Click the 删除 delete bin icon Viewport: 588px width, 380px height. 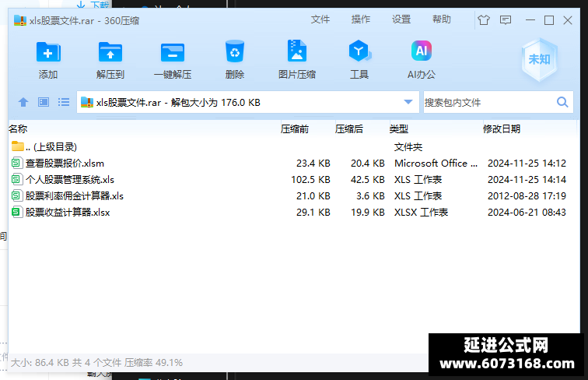[235, 51]
